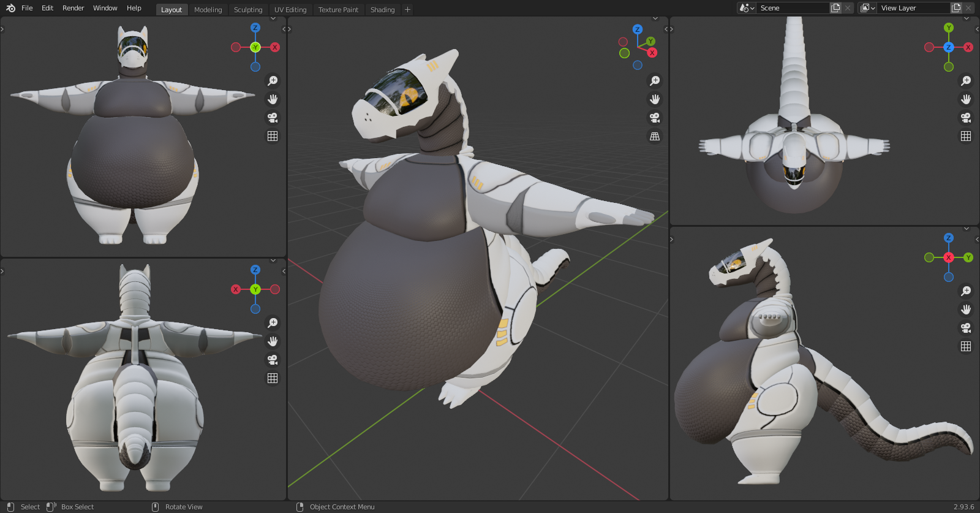Image resolution: width=980 pixels, height=513 pixels.
Task: Click the View Layer name field
Action: pos(914,8)
